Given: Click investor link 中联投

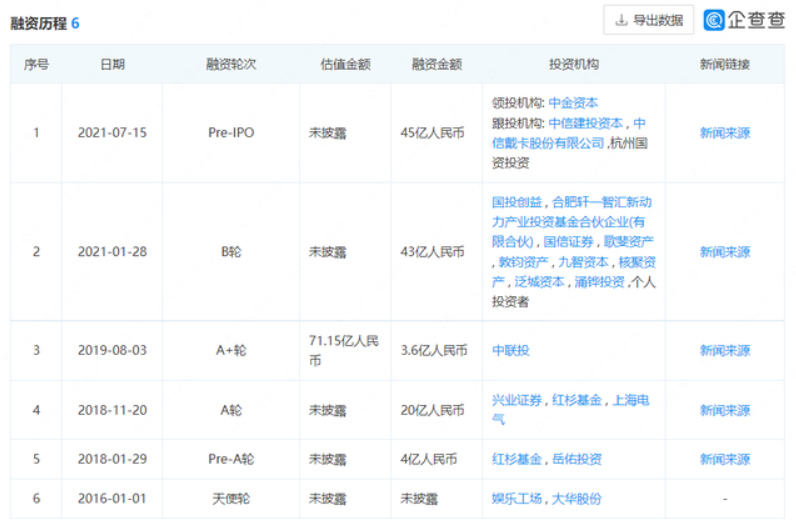Looking at the screenshot, I should tap(511, 351).
